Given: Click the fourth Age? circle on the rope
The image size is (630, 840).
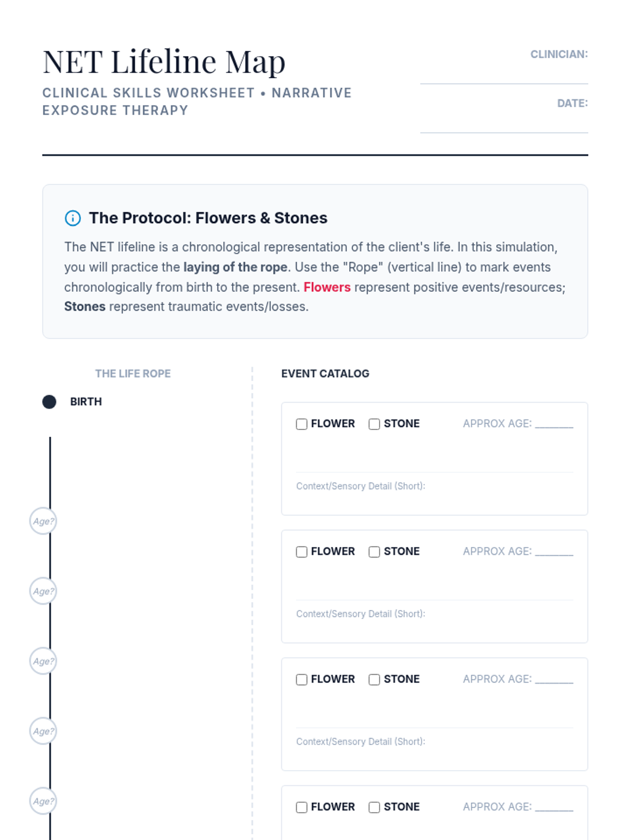Looking at the screenshot, I should (43, 731).
